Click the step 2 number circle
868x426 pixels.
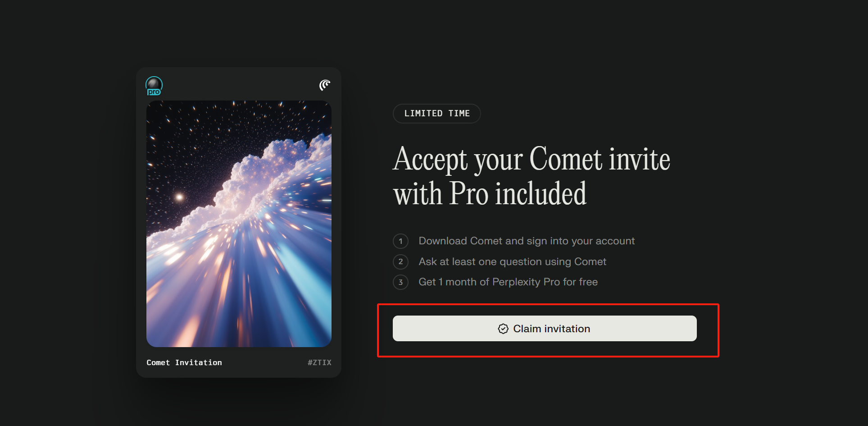400,262
